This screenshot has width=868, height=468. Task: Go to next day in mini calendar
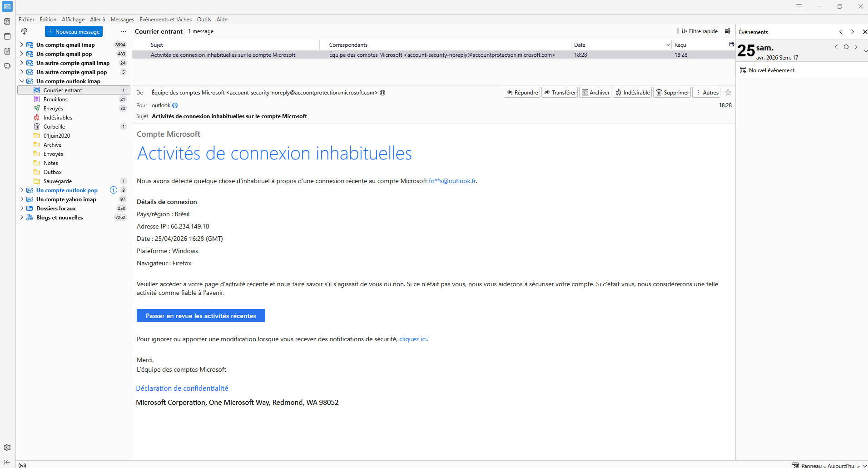(x=856, y=47)
